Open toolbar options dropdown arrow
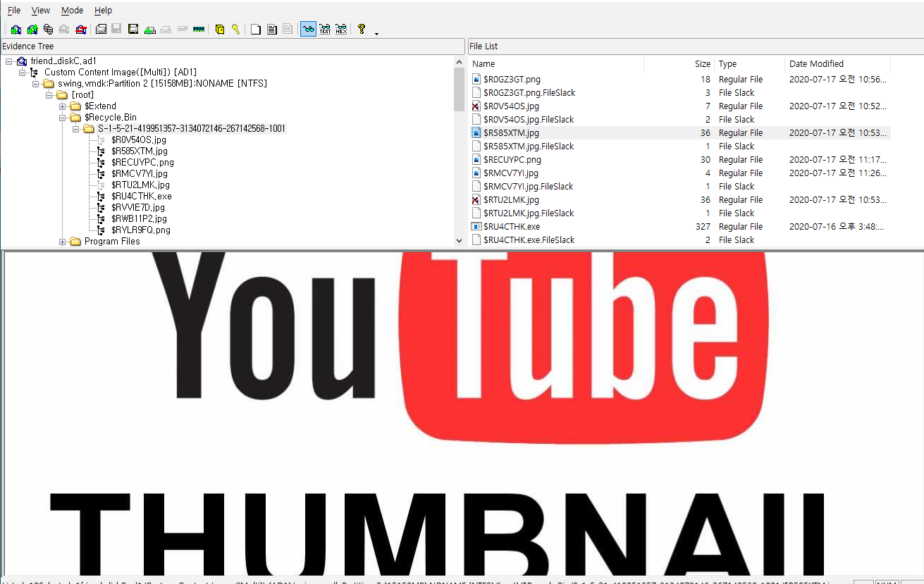The height and width of the screenshot is (584, 924). 376,32
